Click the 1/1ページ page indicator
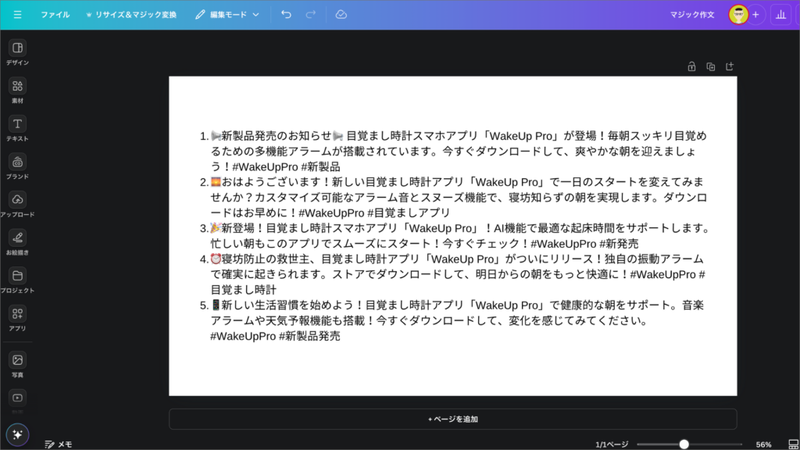The width and height of the screenshot is (800, 450). point(612,445)
